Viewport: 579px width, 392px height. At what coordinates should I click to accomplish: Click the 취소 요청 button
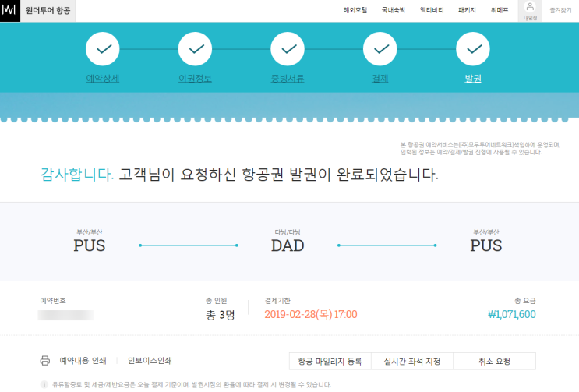pyautogui.click(x=494, y=362)
